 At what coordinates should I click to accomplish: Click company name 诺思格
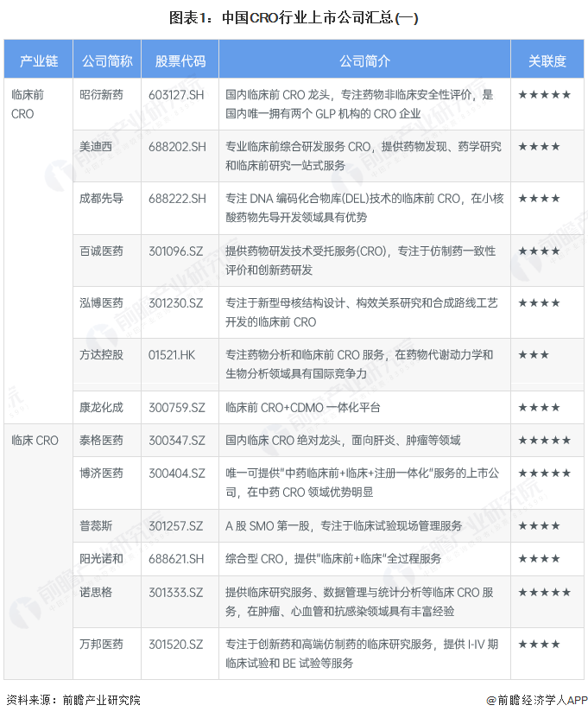(96, 592)
